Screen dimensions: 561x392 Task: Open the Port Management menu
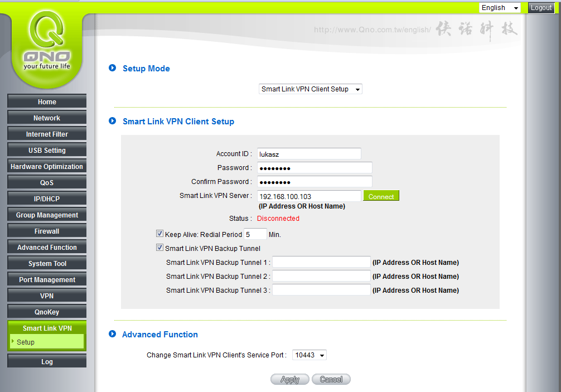coord(47,280)
